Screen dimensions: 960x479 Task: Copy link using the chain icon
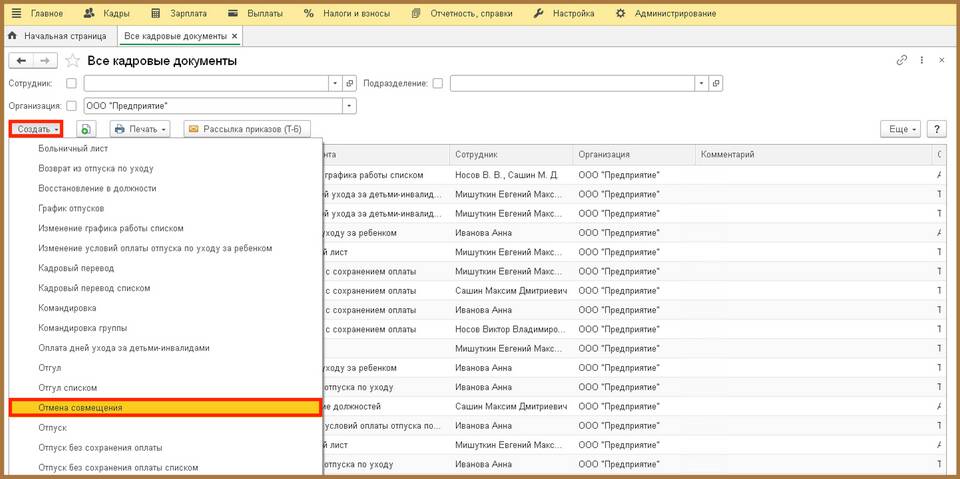[x=901, y=60]
